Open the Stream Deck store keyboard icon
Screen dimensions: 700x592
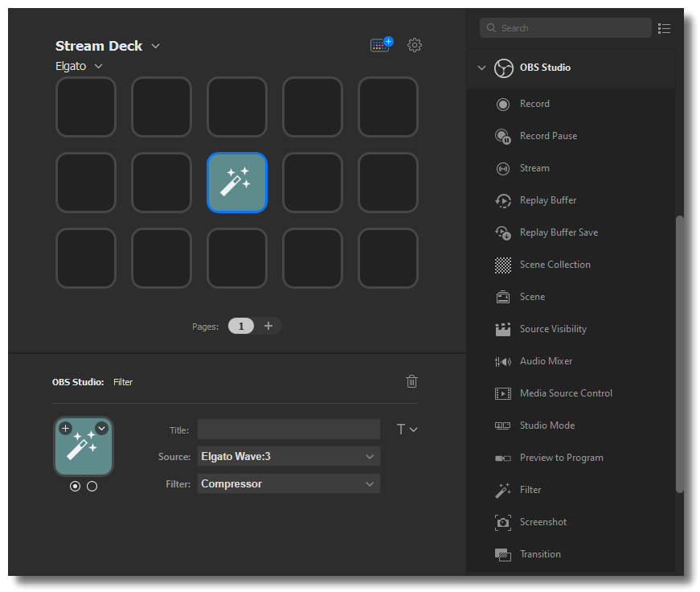pos(381,45)
